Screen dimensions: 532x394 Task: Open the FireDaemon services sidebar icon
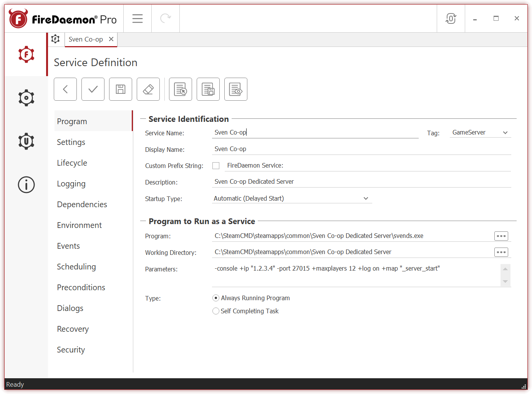tap(26, 55)
